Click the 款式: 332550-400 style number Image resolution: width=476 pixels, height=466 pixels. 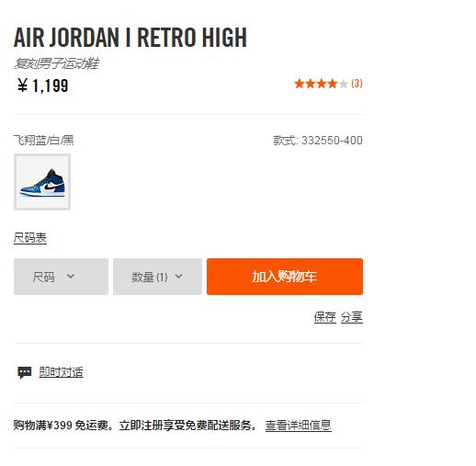[x=318, y=141]
